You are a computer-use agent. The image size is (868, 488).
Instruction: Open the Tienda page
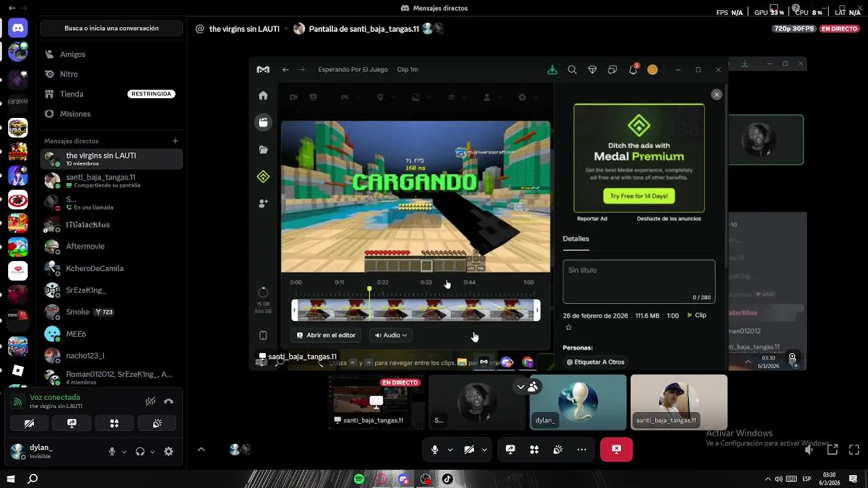pos(112,94)
